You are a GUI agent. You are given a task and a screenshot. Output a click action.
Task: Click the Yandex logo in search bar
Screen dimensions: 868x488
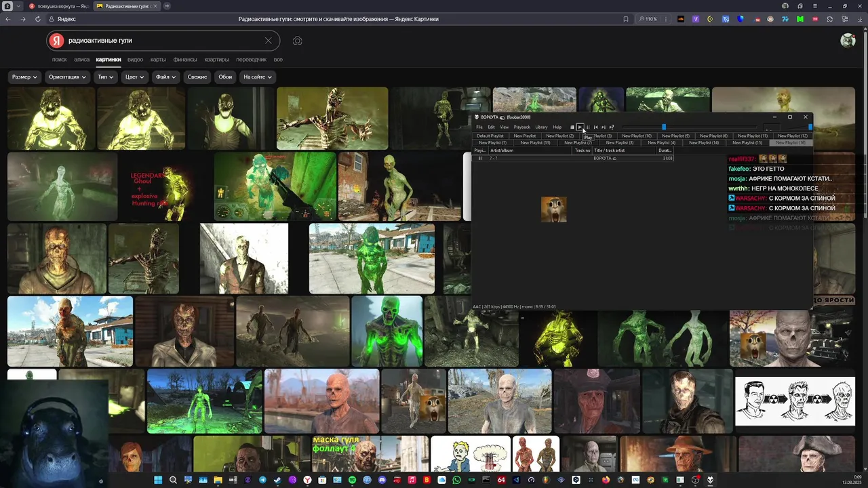pyautogui.click(x=57, y=41)
